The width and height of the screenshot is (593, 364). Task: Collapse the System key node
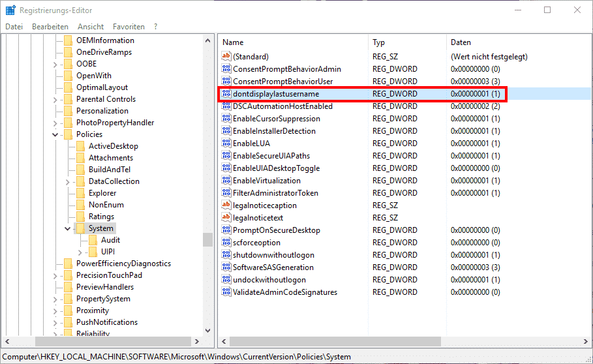pos(68,229)
